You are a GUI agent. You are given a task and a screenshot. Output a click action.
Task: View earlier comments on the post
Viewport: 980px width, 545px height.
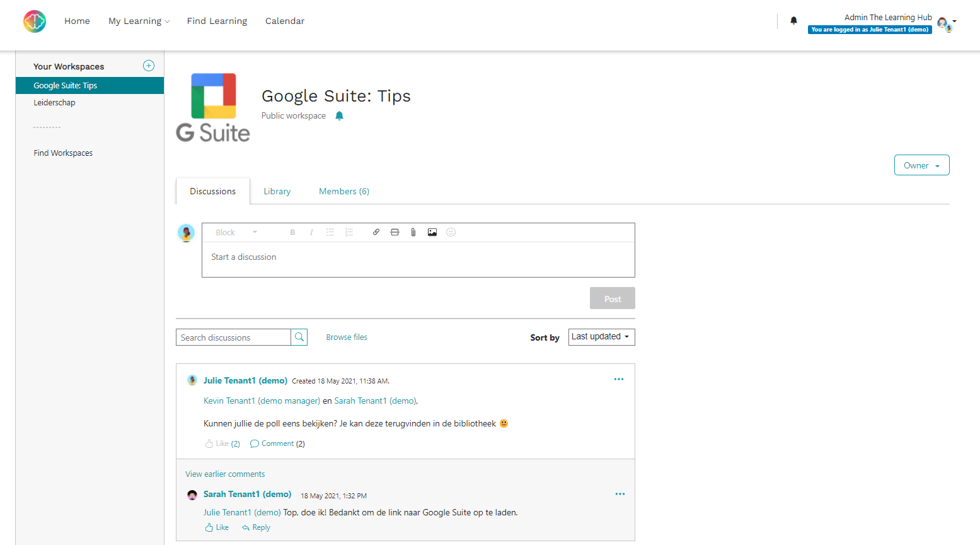225,474
